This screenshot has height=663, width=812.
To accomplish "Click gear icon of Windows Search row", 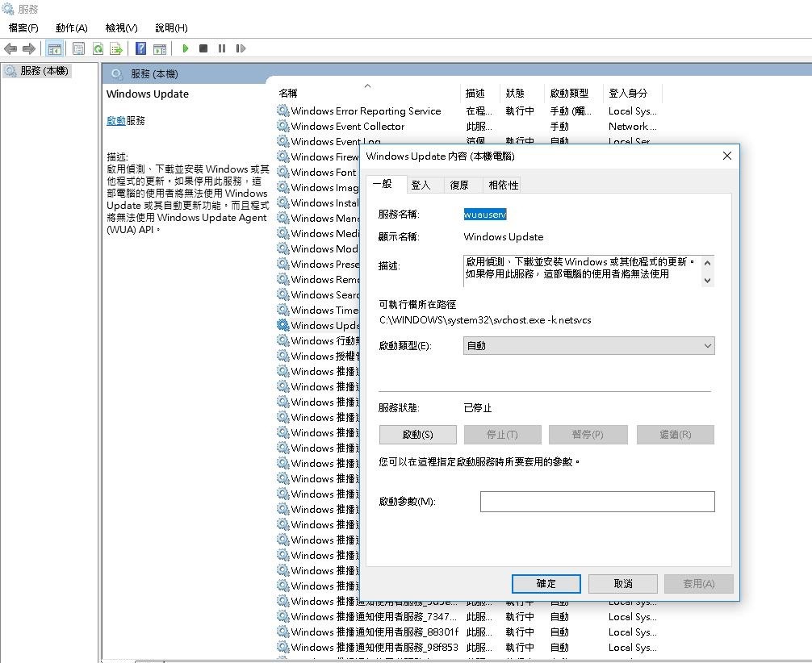I will coord(283,294).
